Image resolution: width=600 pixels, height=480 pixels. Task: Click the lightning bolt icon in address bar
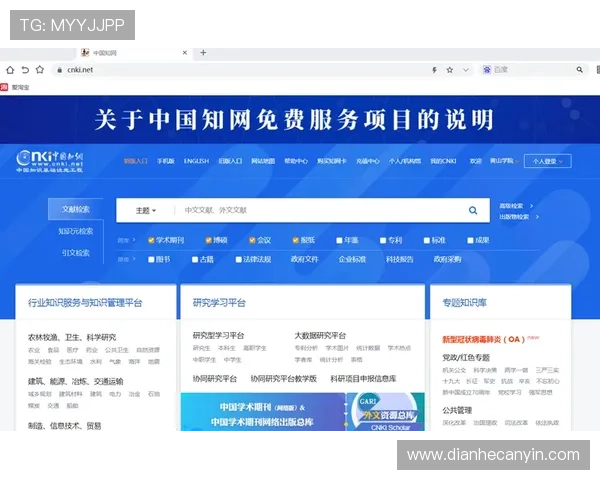(434, 70)
